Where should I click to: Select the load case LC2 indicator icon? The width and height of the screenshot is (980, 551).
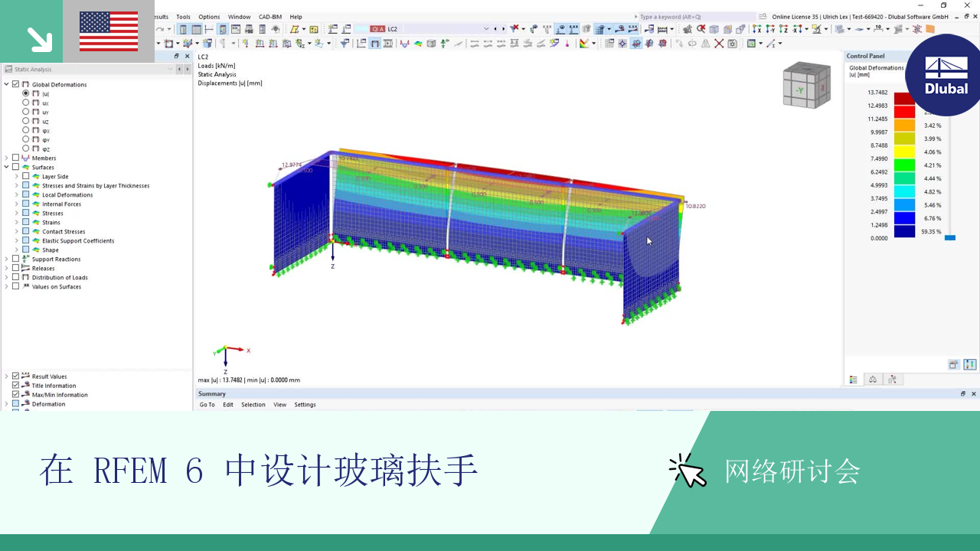[x=377, y=28]
